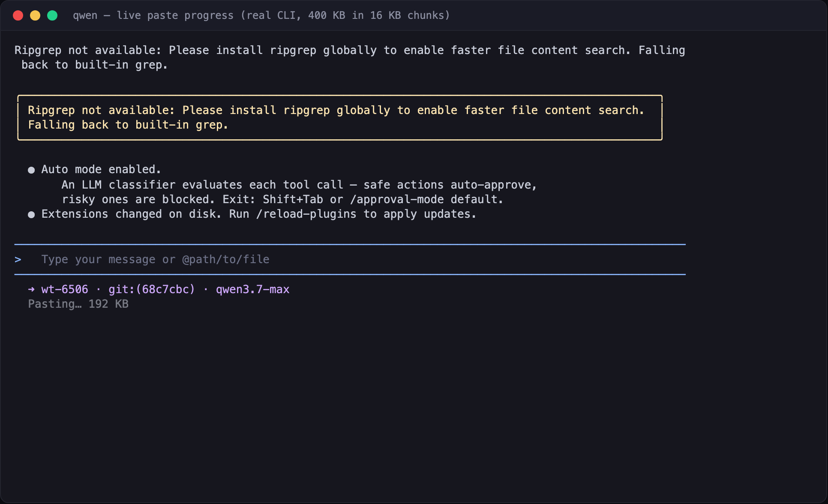
Task: Click the wt-6506 worktree label
Action: coord(65,289)
